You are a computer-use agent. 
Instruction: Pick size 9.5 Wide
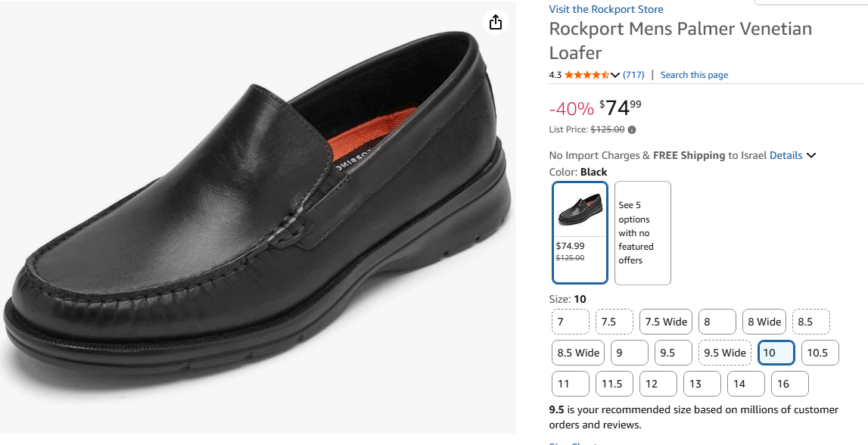coord(724,353)
